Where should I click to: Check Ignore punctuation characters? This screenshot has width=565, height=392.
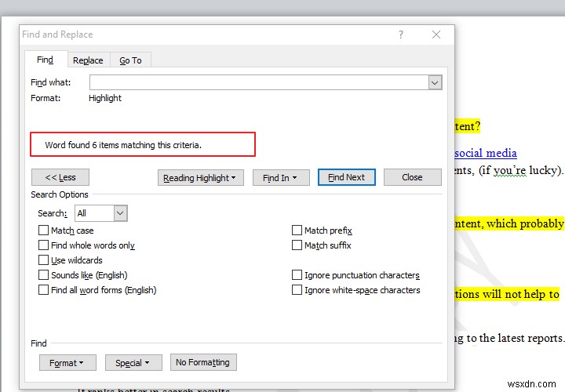[297, 275]
